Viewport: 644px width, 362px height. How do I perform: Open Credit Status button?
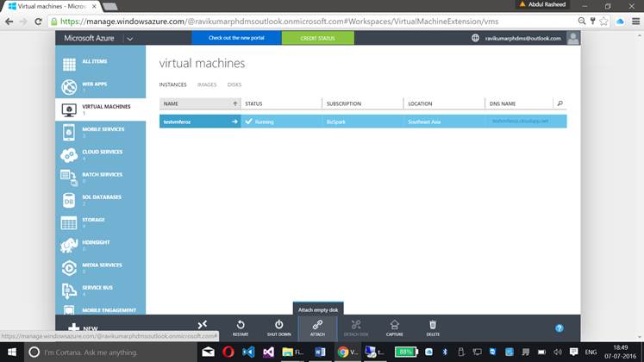(x=317, y=38)
